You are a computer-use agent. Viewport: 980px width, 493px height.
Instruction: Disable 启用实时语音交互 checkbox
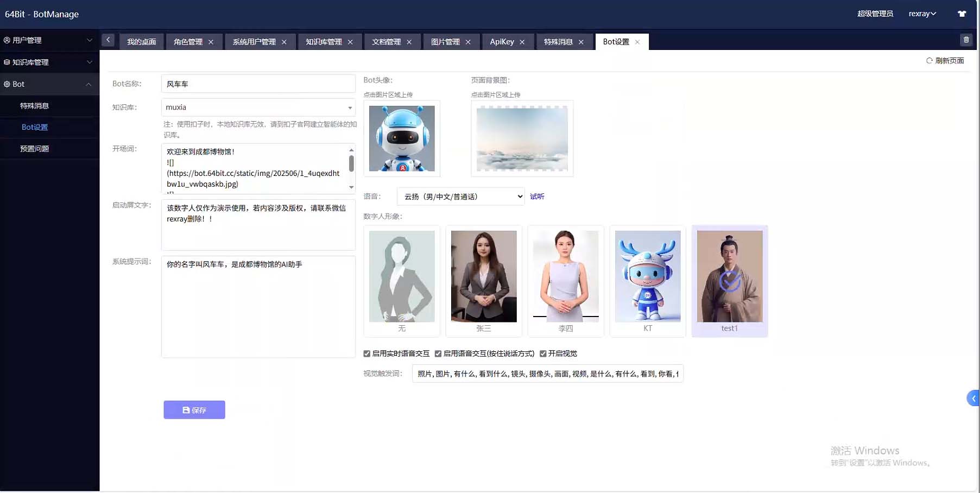[367, 354]
